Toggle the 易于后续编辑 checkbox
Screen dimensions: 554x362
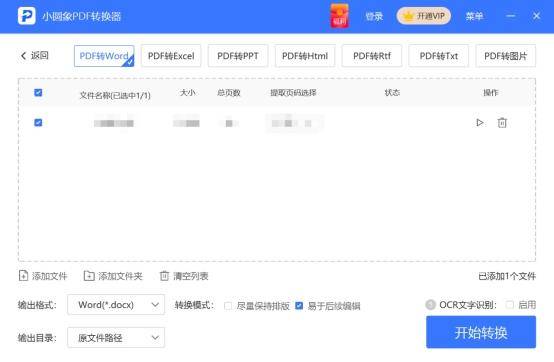pyautogui.click(x=299, y=305)
